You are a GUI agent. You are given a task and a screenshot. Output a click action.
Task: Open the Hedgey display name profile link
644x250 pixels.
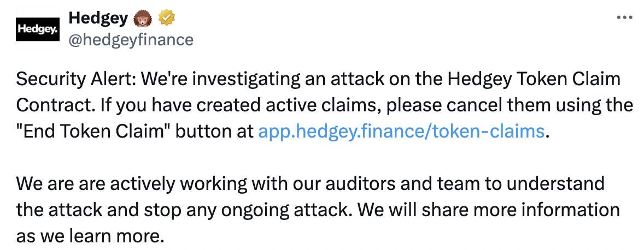pos(97,19)
